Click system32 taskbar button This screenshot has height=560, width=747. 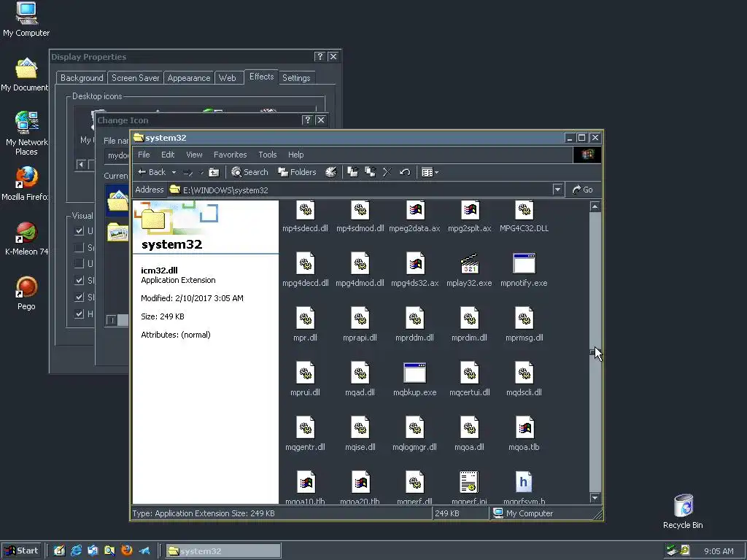tap(223, 551)
